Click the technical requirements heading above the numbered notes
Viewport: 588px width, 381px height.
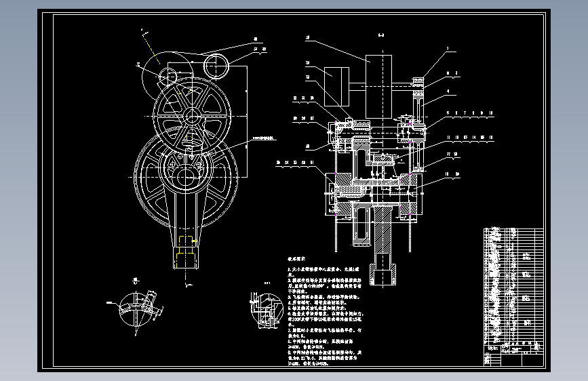(296, 259)
